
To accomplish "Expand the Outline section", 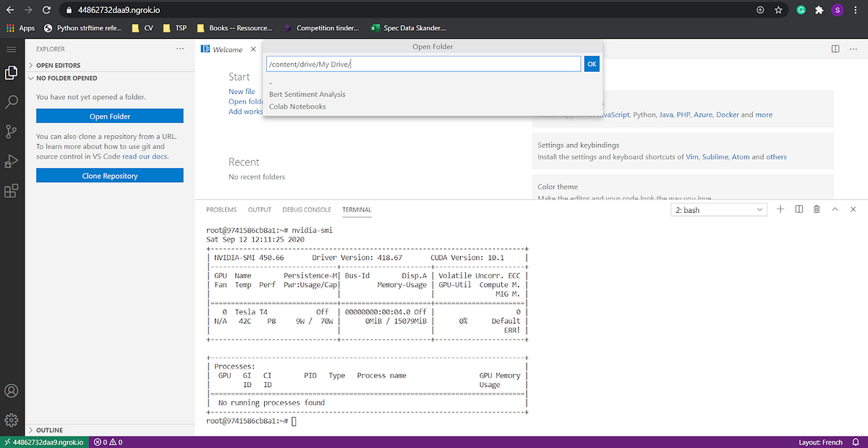I will coord(51,430).
